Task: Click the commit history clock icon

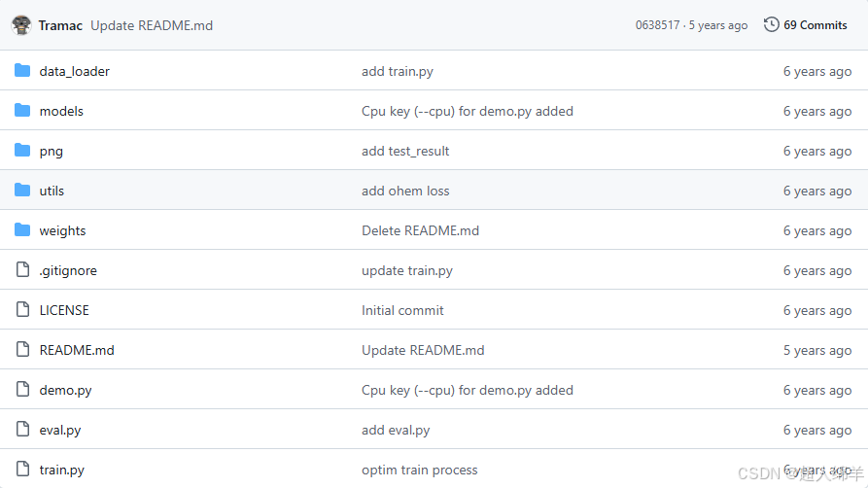Action: [x=771, y=25]
